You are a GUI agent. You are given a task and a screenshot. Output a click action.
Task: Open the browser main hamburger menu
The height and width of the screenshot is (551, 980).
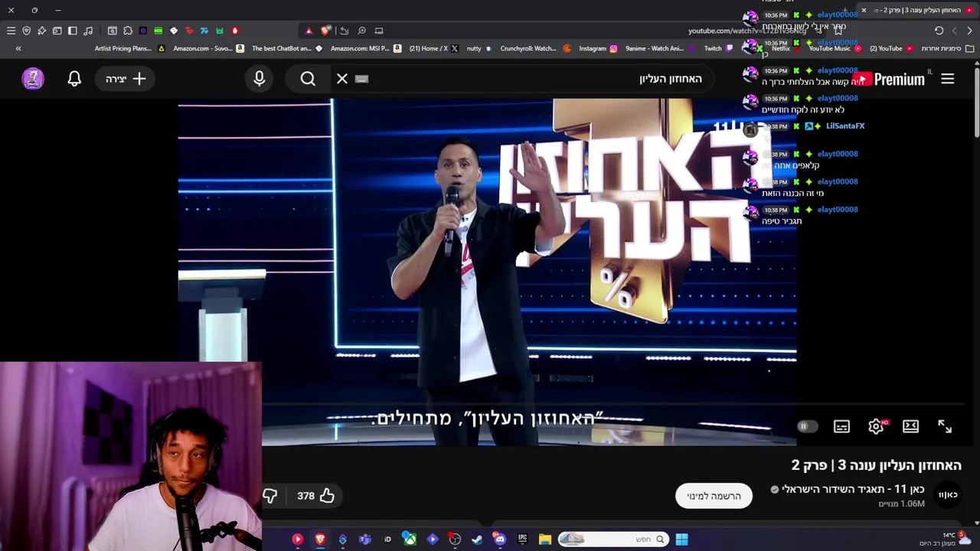(11, 31)
